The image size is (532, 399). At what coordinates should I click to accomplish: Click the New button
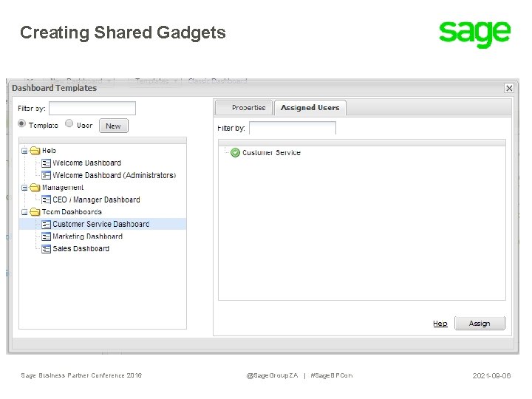[x=114, y=126]
